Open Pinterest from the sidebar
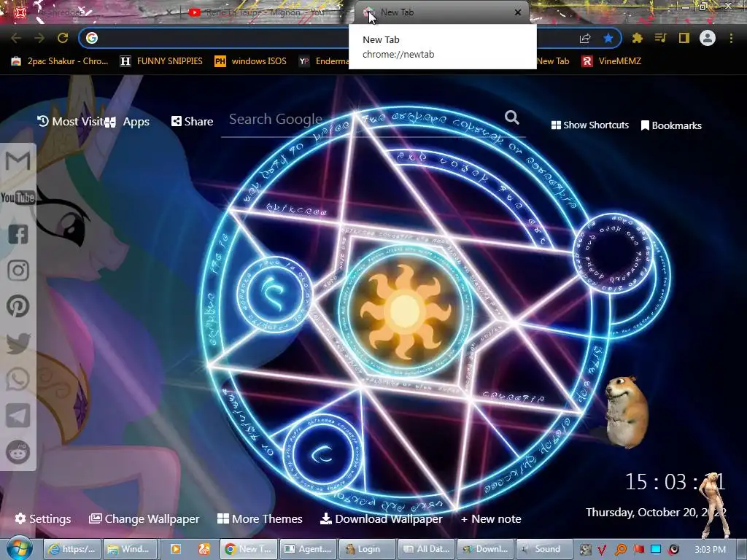Screen dimensions: 747x560 pyautogui.click(x=18, y=306)
